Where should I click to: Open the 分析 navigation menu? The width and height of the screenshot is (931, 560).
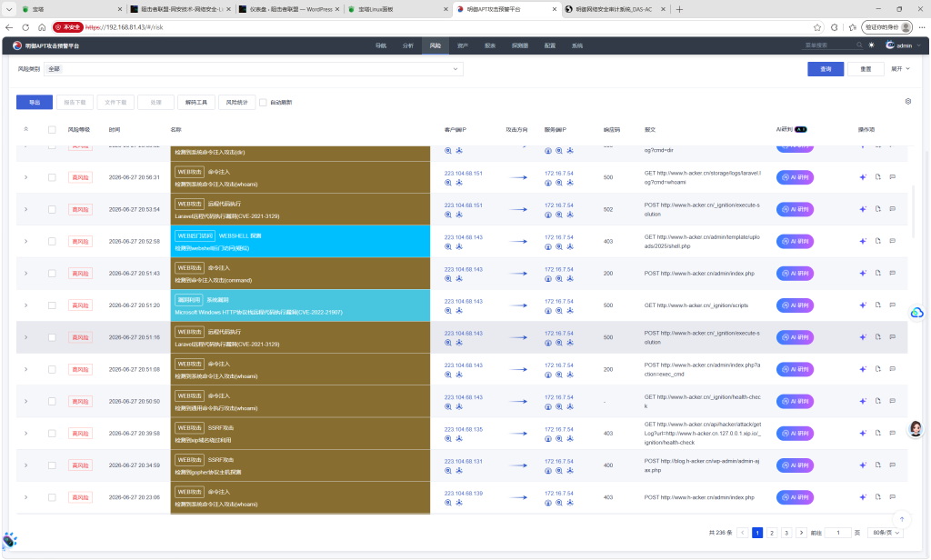click(x=408, y=45)
